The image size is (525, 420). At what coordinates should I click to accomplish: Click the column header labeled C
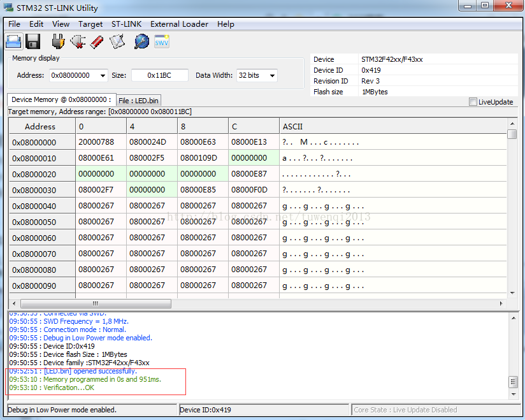tap(254, 126)
